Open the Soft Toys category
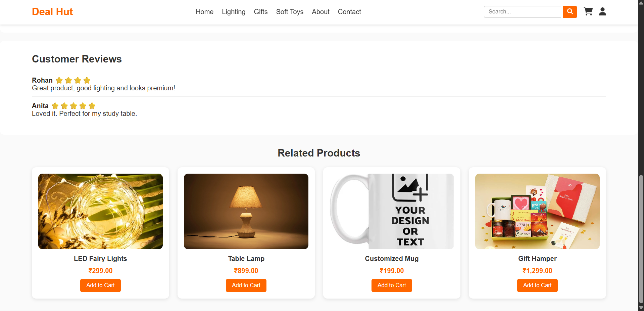Screen dimensions: 644x311 coord(290,12)
